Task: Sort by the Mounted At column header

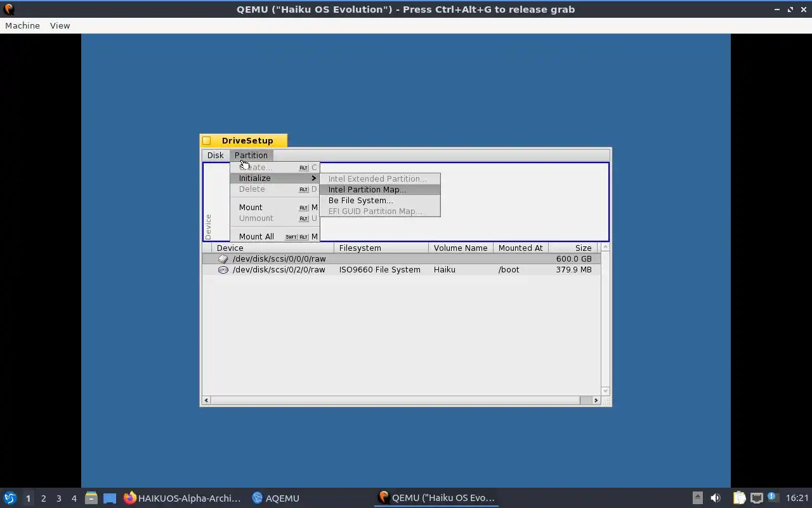Action: (x=521, y=248)
